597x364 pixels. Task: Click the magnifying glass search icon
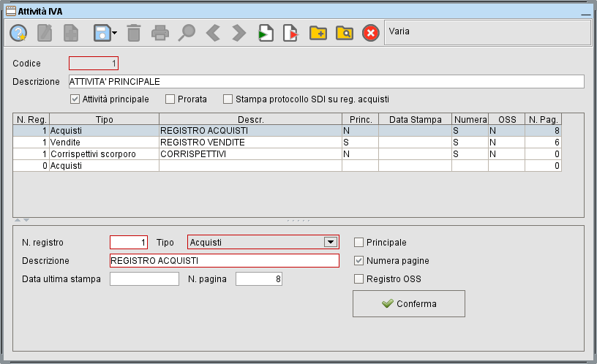187,33
